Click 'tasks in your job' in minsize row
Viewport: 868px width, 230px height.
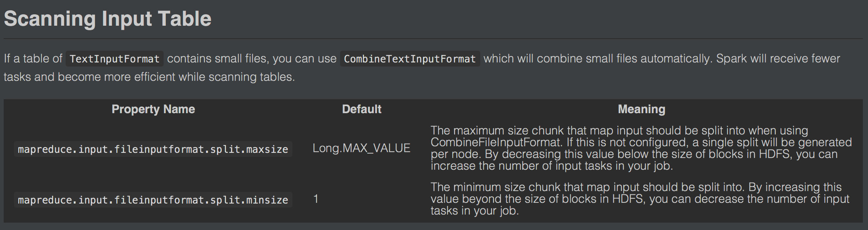[474, 211]
